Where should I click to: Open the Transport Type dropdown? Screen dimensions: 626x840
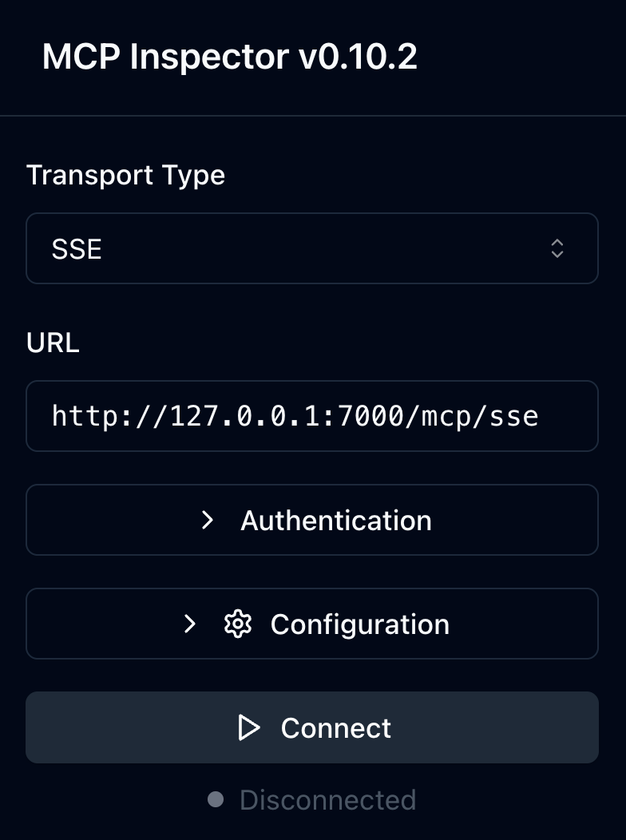(311, 248)
